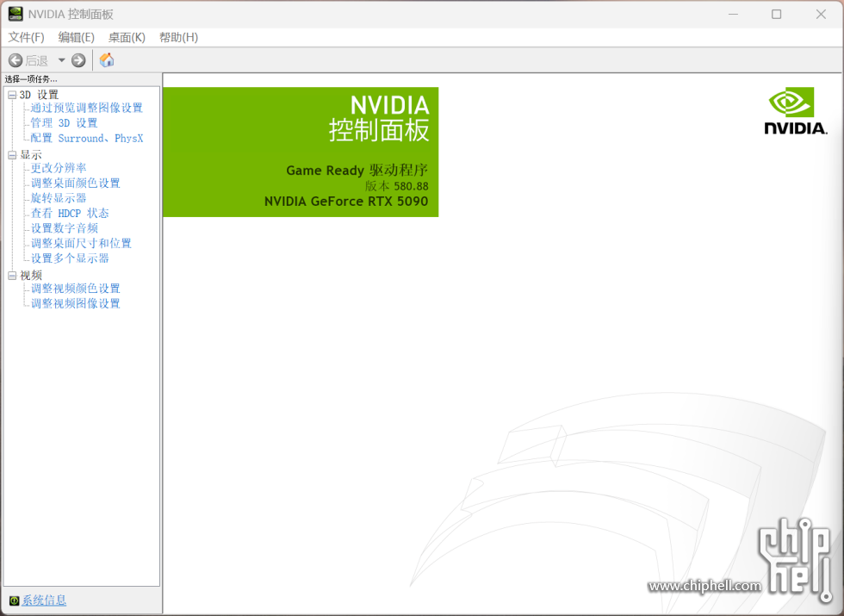Select the 设置多个显示器 task
The image size is (844, 616).
coord(70,258)
